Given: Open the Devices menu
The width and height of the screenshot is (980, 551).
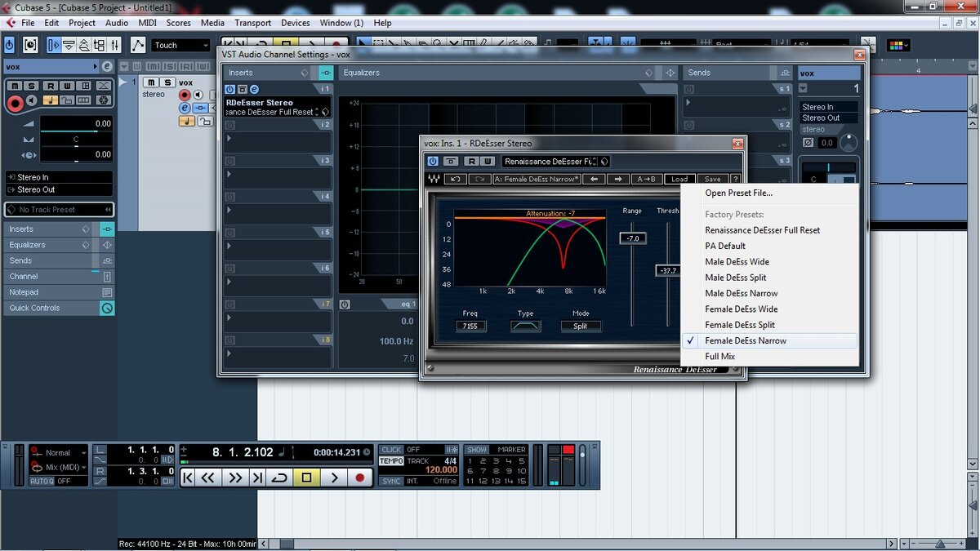Looking at the screenshot, I should point(296,23).
